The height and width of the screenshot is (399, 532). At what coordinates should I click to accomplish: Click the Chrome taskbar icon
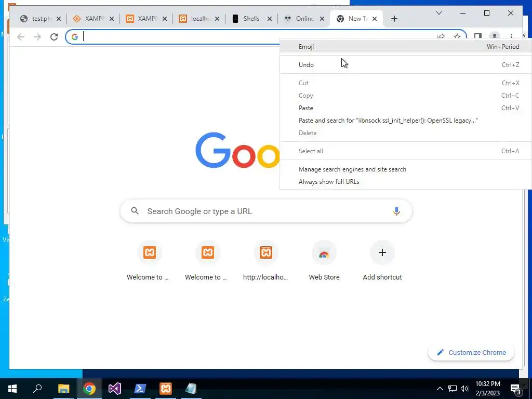tap(89, 389)
